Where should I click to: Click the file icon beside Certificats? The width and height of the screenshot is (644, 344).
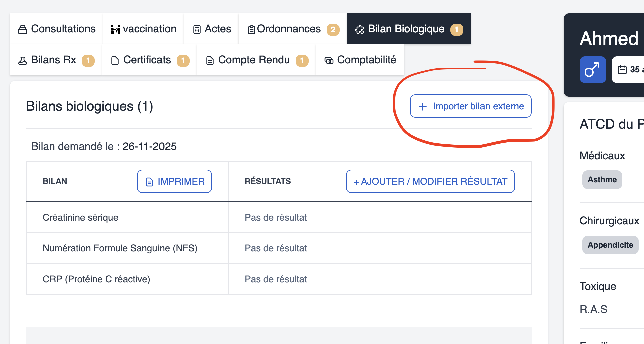click(x=115, y=61)
